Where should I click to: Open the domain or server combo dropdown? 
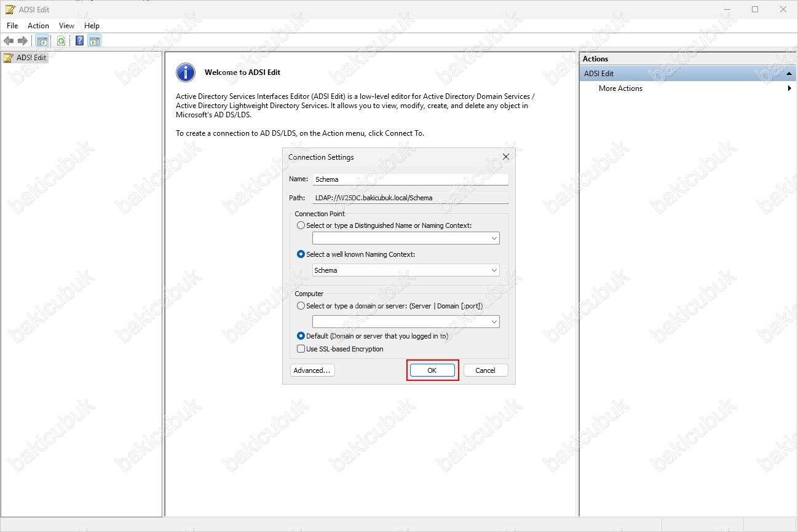494,322
